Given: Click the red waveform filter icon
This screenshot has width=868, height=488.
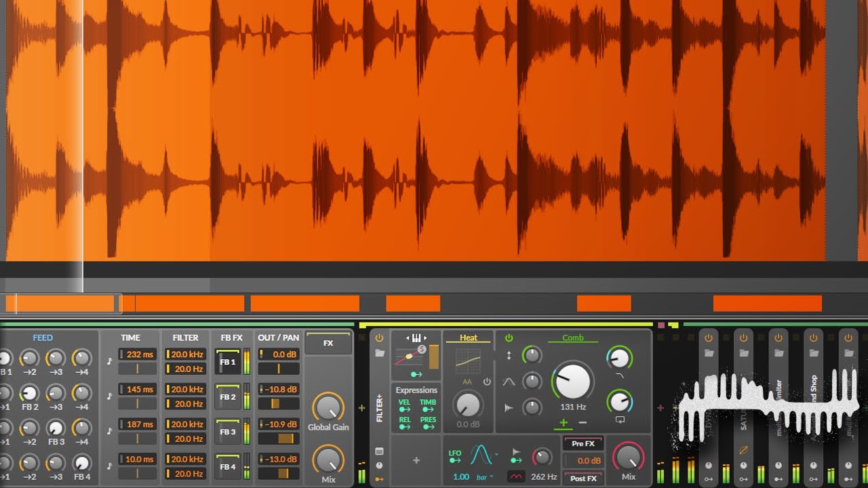Looking at the screenshot, I should click(517, 476).
